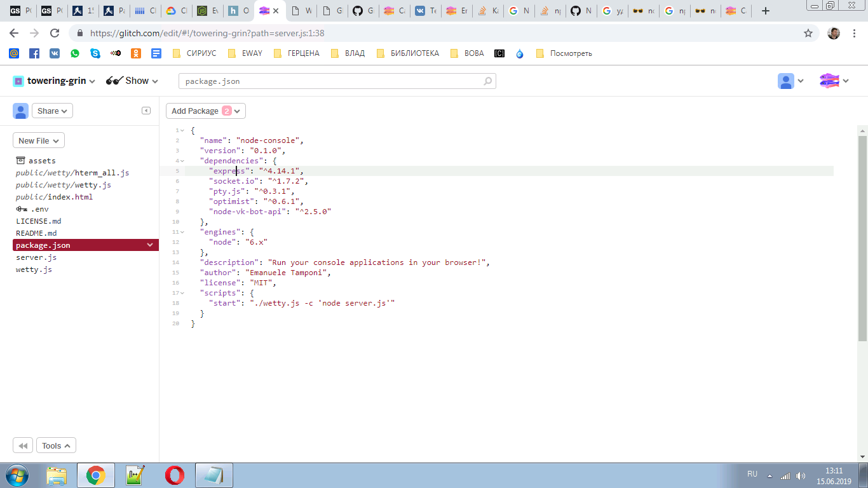The height and width of the screenshot is (488, 868).
Task: Reload the page with browser refresh icon
Action: 55,33
